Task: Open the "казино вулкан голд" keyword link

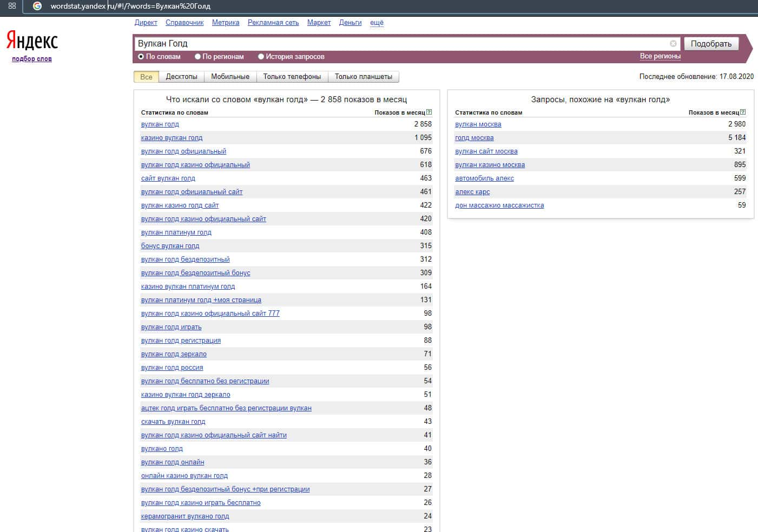Action: tap(172, 138)
